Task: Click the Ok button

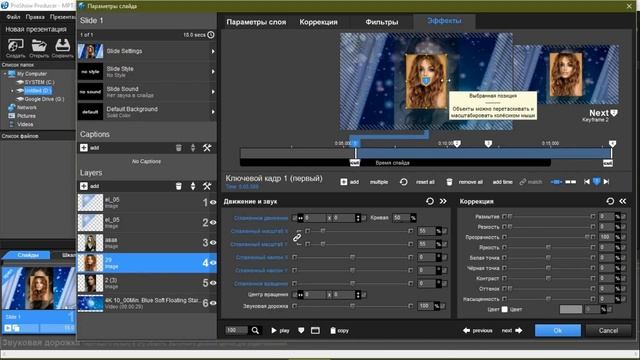Action: pos(558,330)
